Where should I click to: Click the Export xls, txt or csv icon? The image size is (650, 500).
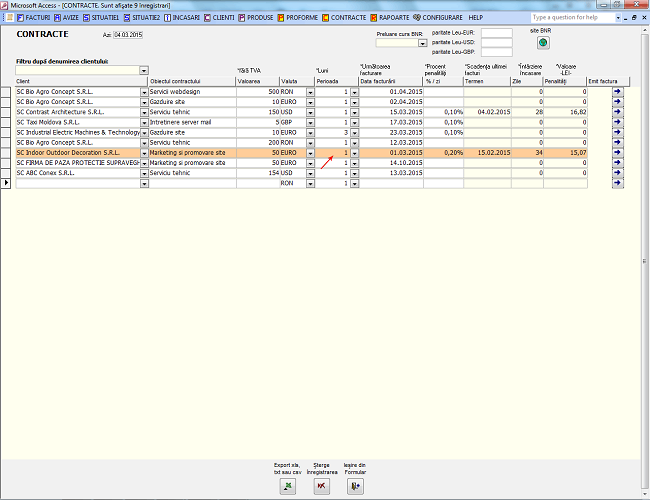[288, 485]
